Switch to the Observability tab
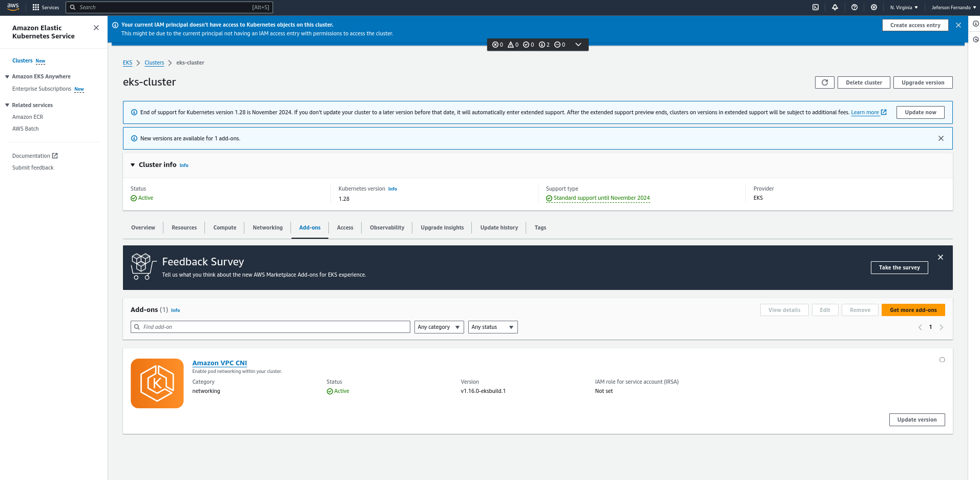This screenshot has height=480, width=980. tap(387, 227)
